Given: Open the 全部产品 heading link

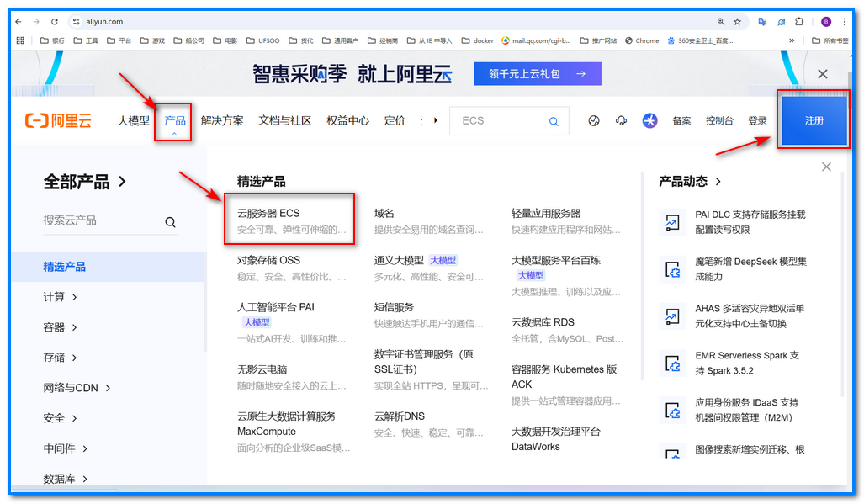Looking at the screenshot, I should pyautogui.click(x=84, y=182).
